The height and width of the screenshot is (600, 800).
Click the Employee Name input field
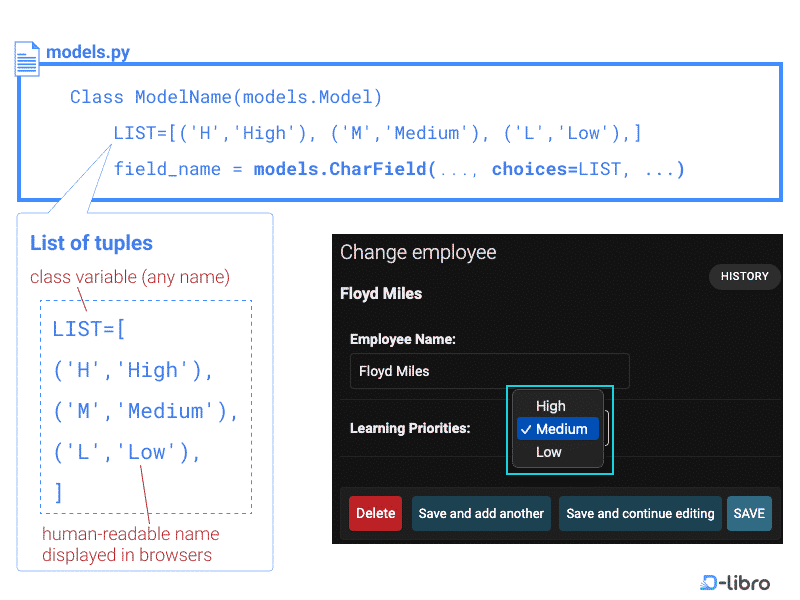tap(489, 370)
